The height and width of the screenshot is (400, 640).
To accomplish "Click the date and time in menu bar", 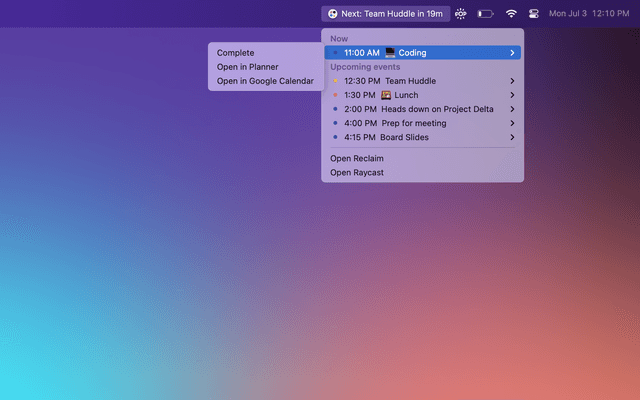I will pyautogui.click(x=589, y=14).
